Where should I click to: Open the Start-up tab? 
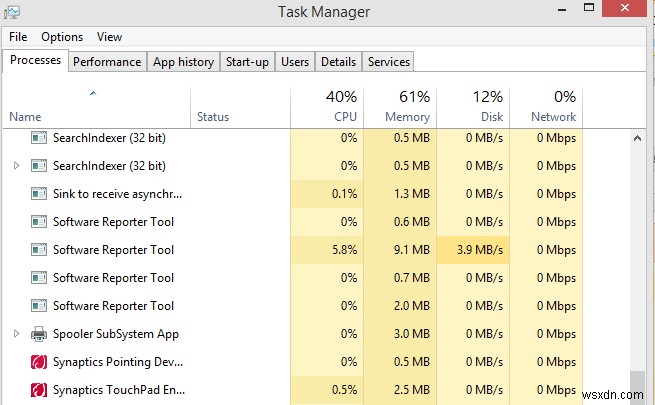(x=247, y=62)
